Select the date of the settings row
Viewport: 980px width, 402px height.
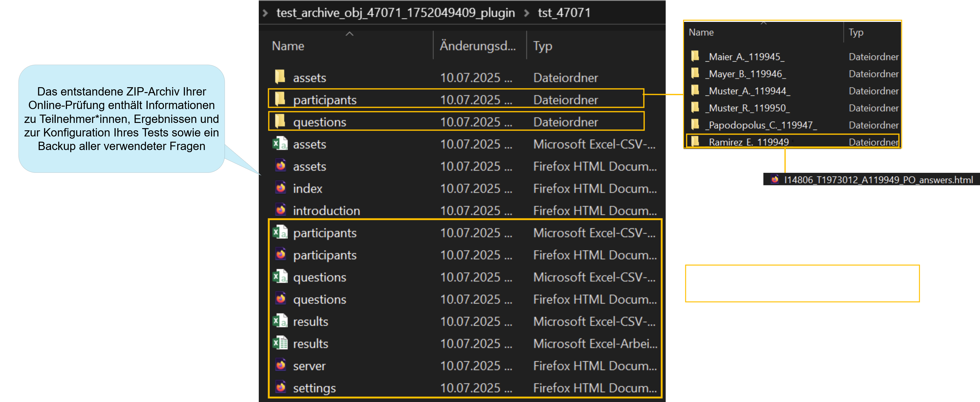476,388
